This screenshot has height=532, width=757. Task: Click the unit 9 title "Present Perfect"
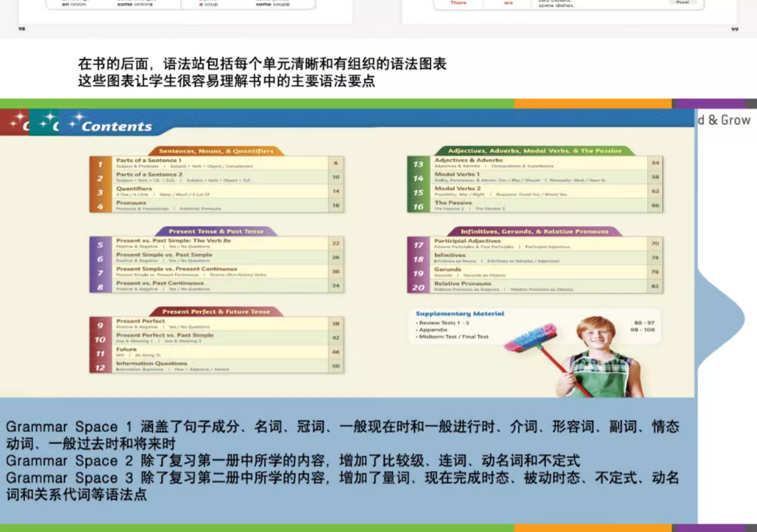140,321
